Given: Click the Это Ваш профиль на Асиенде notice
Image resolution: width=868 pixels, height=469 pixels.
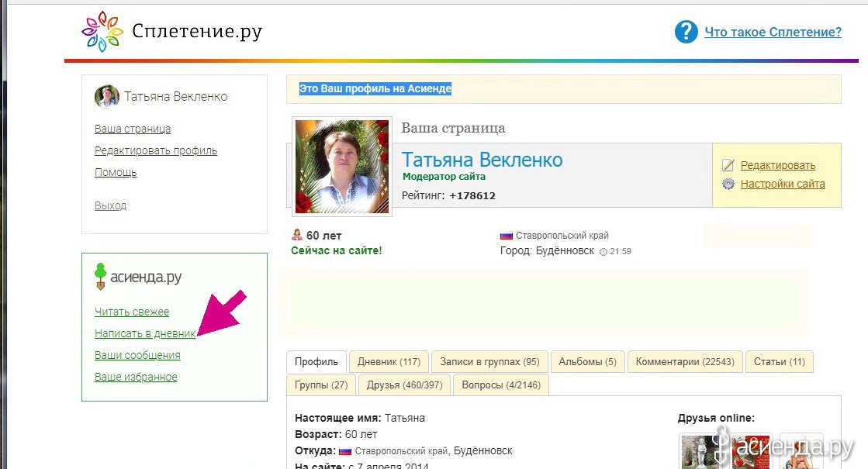Looking at the screenshot, I should 375,88.
